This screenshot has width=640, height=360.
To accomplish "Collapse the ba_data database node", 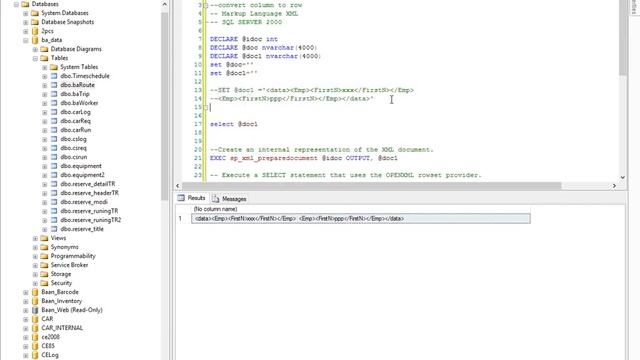I will (26, 40).
